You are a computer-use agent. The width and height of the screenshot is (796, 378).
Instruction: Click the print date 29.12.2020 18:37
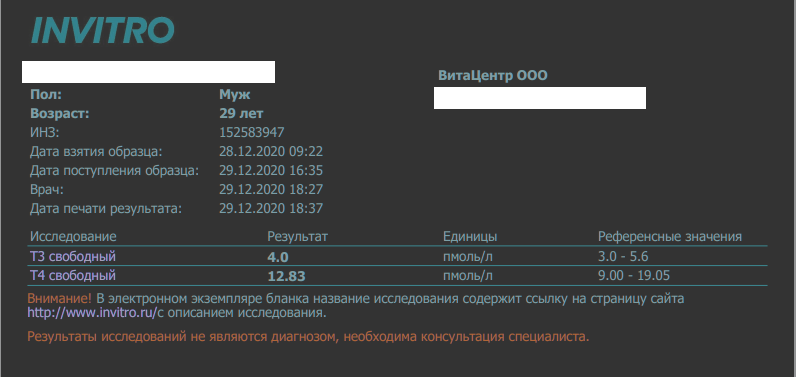click(271, 209)
